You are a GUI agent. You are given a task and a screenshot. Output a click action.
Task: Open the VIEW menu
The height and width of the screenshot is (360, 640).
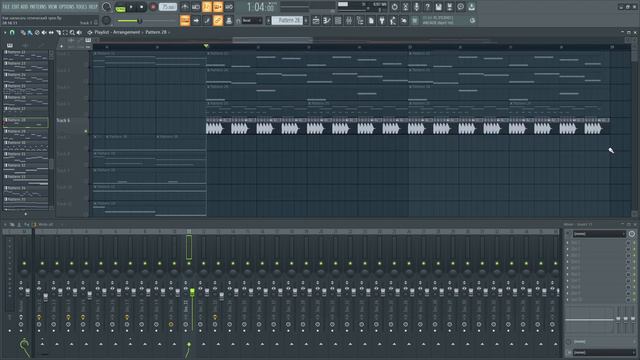point(53,7)
